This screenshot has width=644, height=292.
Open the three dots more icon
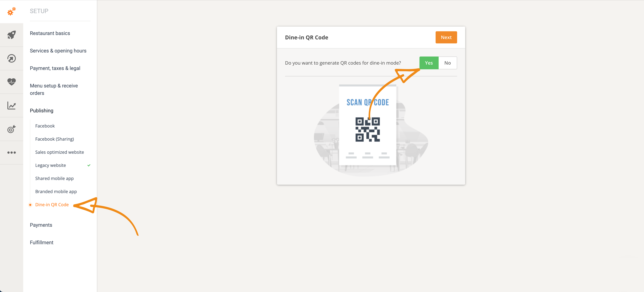[x=11, y=152]
